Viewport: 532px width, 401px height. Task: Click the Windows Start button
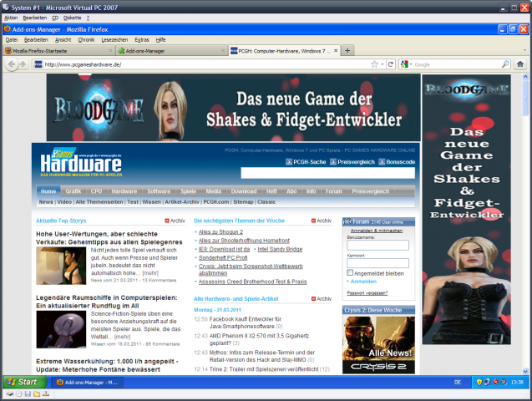25,383
